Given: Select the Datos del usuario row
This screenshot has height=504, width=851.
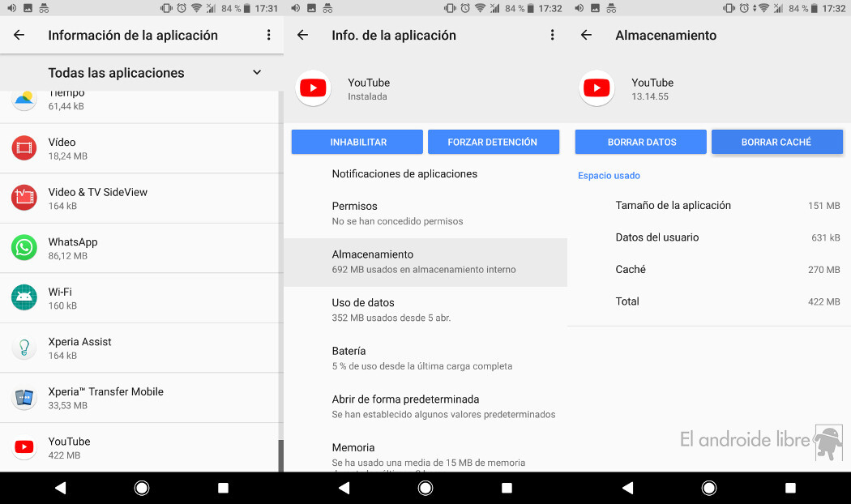Looking at the screenshot, I should [709, 237].
